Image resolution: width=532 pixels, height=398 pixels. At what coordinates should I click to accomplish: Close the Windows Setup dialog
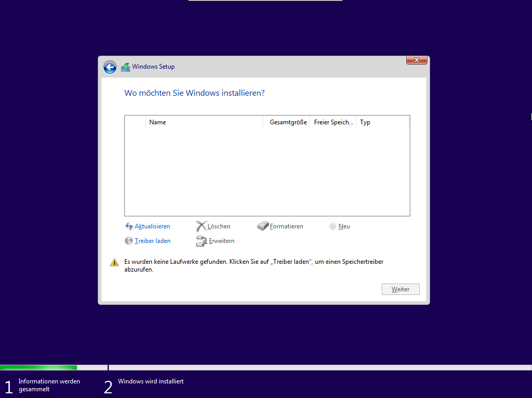pos(417,60)
